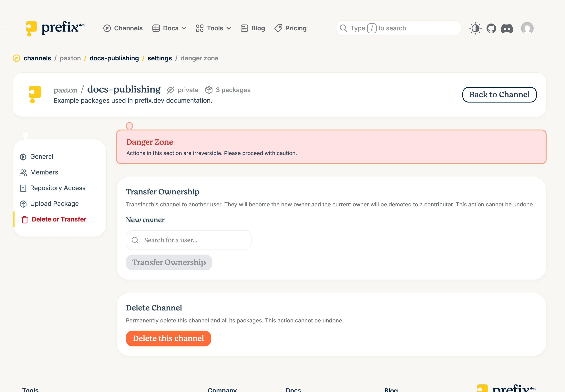Click the 'Delete Channel' heading
Viewport: 565px width, 392px height.
point(154,308)
